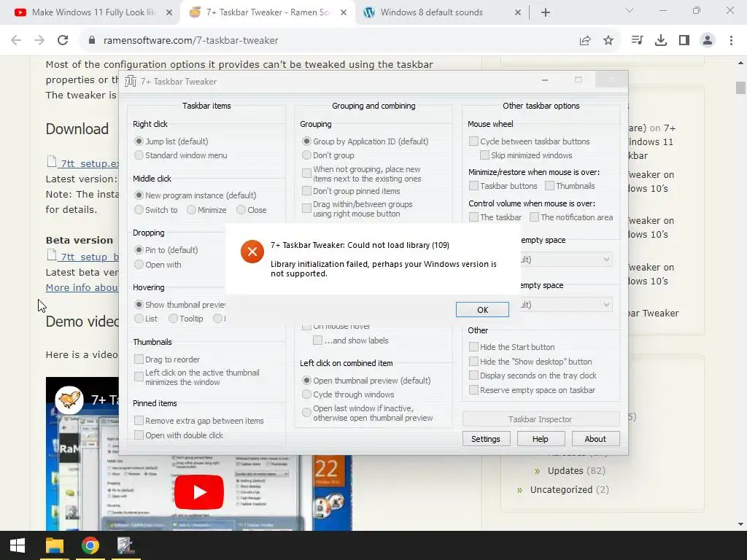Click the red error icon in dialog
The image size is (747, 560).
252,252
